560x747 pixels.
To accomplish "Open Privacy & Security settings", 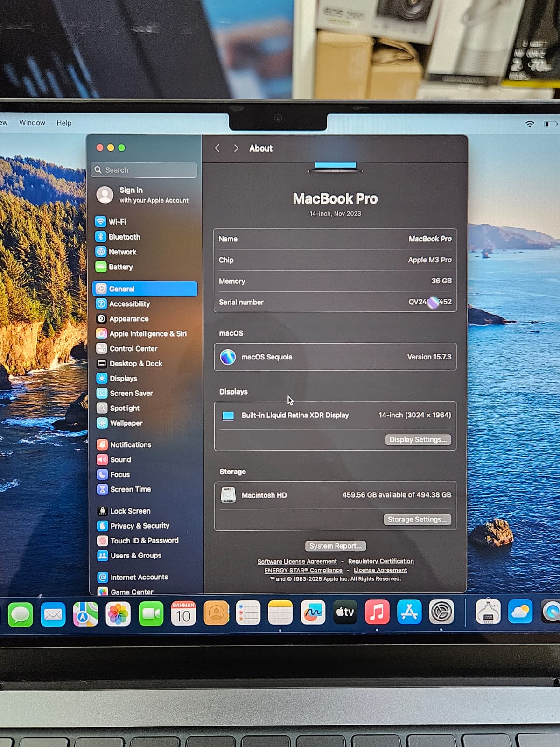I will (x=133, y=526).
